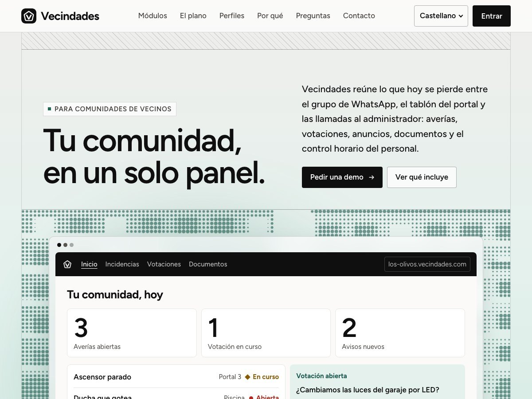The image size is (532, 399).
Task: Click the garage LED lights vote question
Action: (368, 390)
